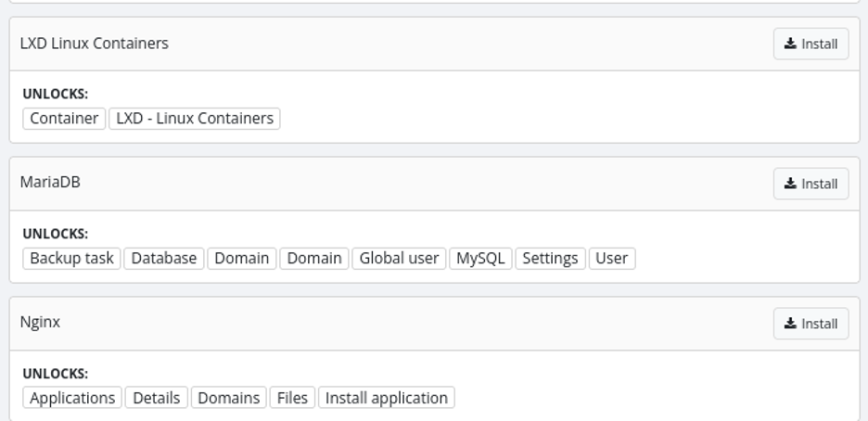Screen dimensions: 868x421
Task: Select the Container tag under LXD
Action: pos(64,119)
